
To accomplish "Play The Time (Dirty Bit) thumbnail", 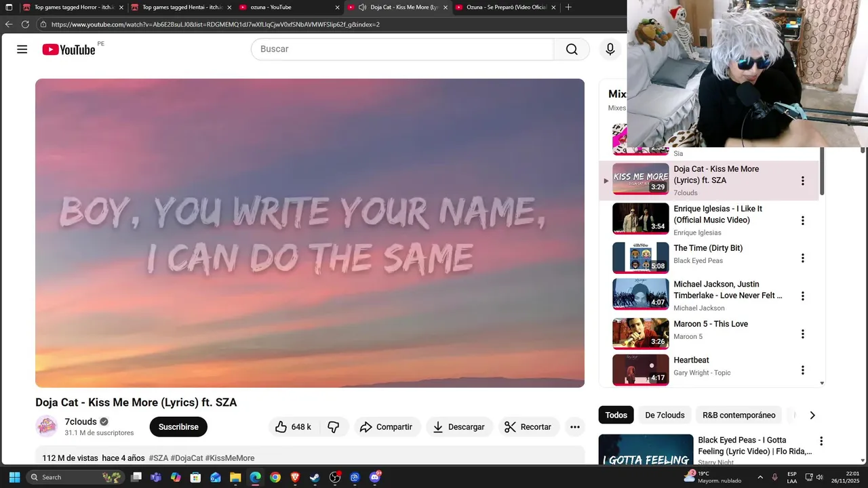I will coord(641,258).
